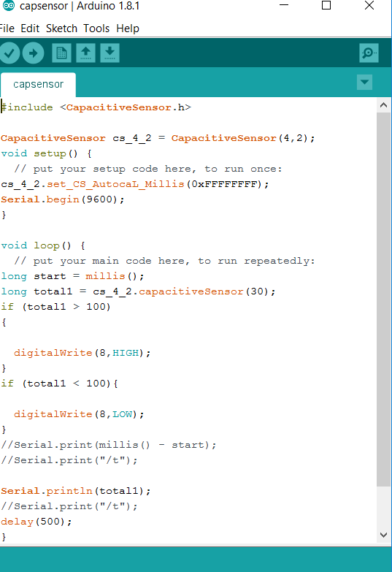392x572 pixels.
Task: Click the vertical scrollbar thumb
Action: [x=384, y=299]
